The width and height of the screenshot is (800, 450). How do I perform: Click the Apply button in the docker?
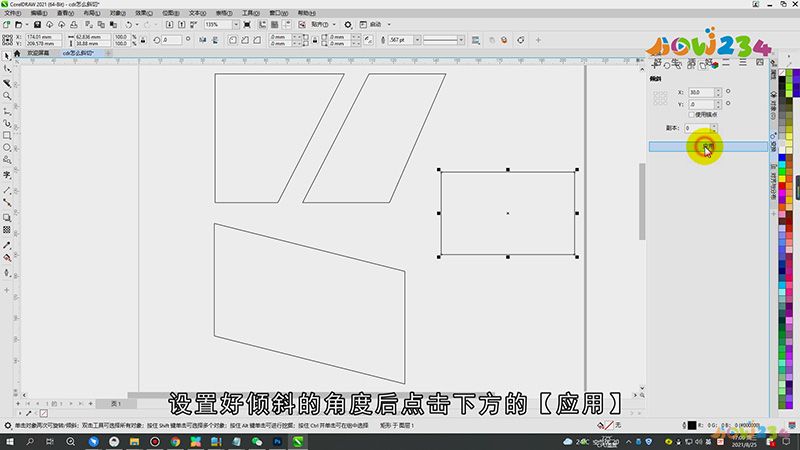tap(708, 147)
